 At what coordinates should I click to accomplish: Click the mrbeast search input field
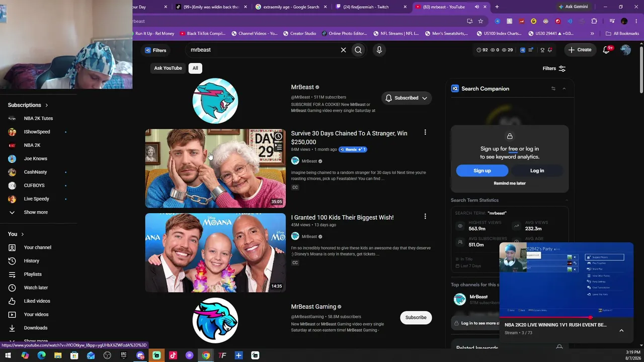(262, 50)
